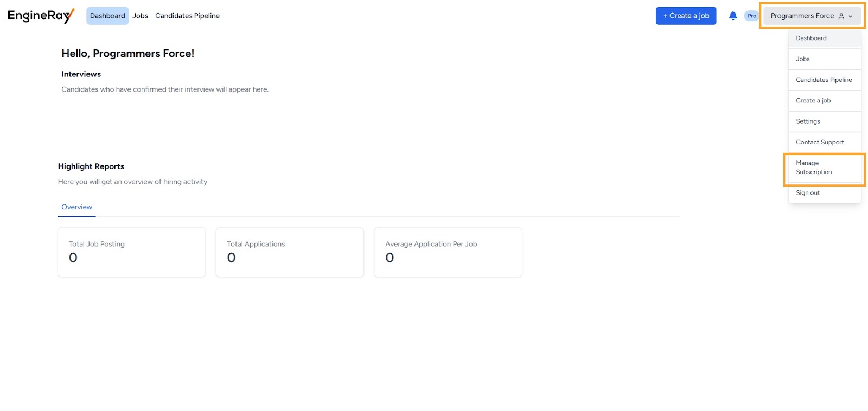Click the + Create a job button
The width and height of the screenshot is (868, 411).
tap(686, 16)
